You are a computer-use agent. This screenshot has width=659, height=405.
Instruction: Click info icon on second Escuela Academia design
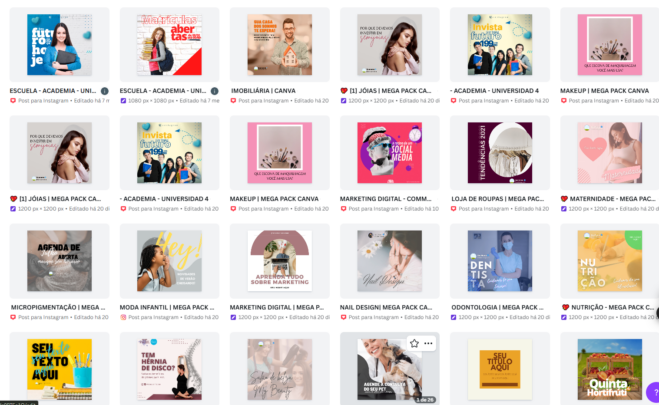pos(214,91)
